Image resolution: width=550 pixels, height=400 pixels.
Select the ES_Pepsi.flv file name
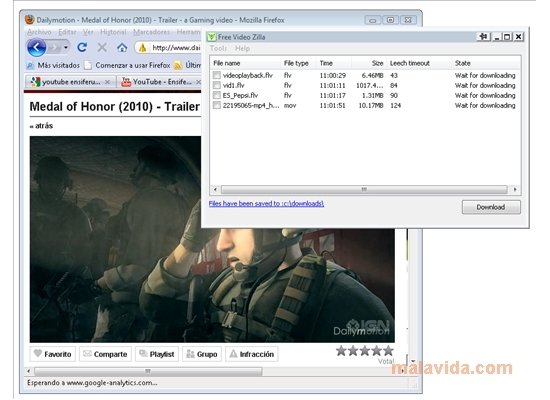coord(240,95)
